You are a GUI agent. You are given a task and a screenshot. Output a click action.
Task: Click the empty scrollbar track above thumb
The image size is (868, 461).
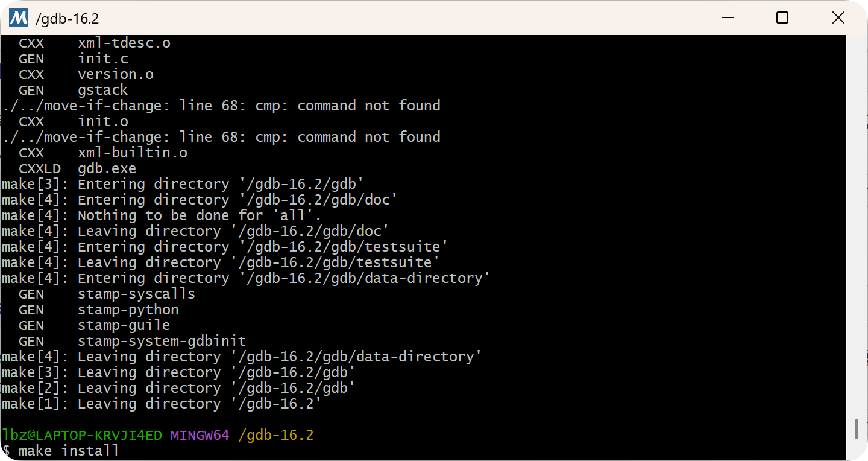[x=857, y=226]
